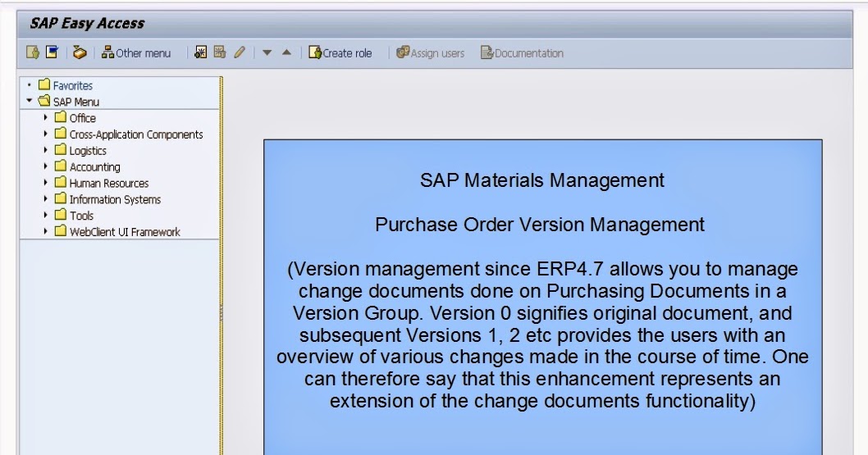Image resolution: width=868 pixels, height=455 pixels.
Task: Expand WebClient UI Framework arrow
Action: point(45,231)
